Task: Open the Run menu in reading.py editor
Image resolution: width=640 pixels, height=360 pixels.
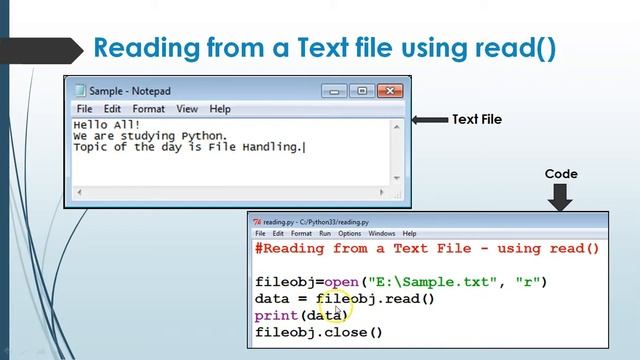Action: click(325, 233)
